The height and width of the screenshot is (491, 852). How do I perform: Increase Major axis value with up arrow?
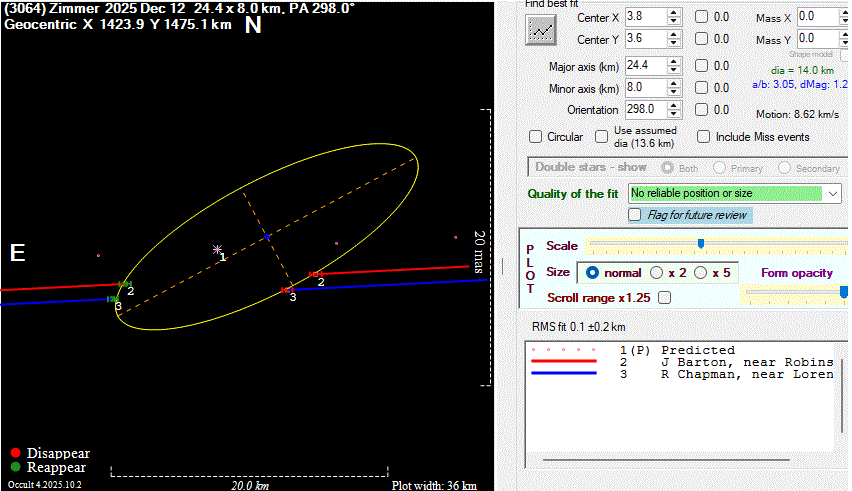click(673, 62)
